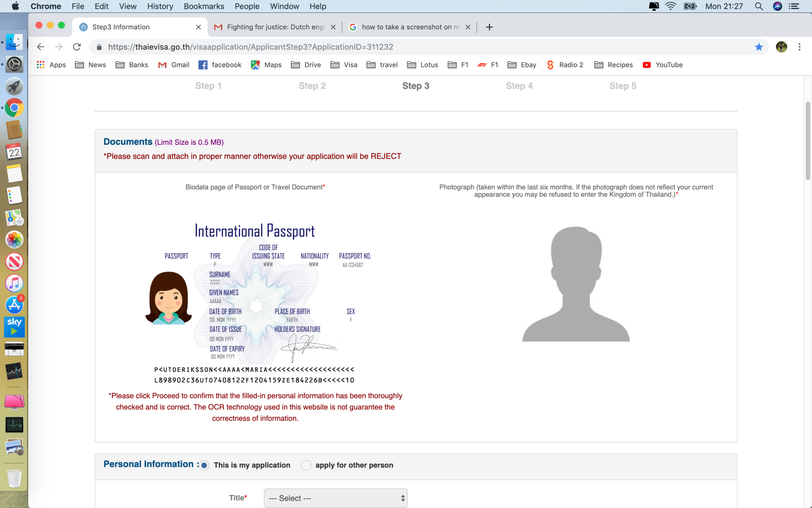This screenshot has height=508, width=812.
Task: Go to Step 2
Action: click(x=312, y=86)
